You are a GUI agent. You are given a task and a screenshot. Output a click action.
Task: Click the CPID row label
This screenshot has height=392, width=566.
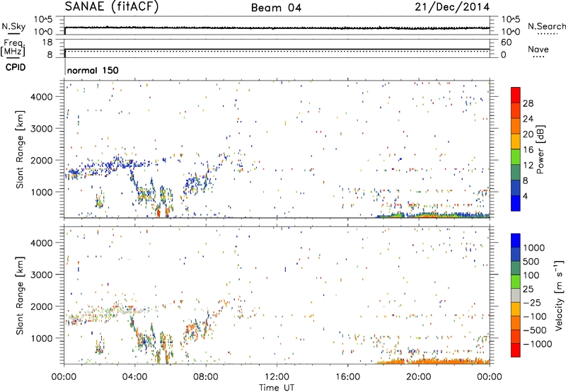(x=16, y=67)
